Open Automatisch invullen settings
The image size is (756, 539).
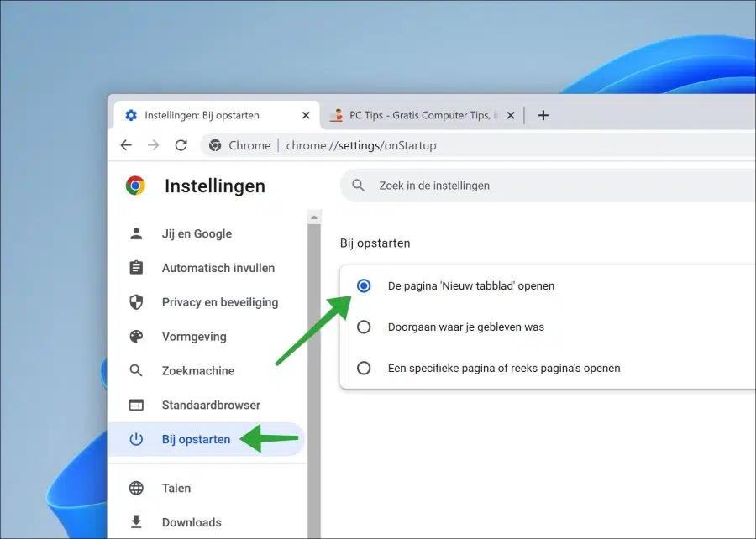pyautogui.click(x=207, y=268)
